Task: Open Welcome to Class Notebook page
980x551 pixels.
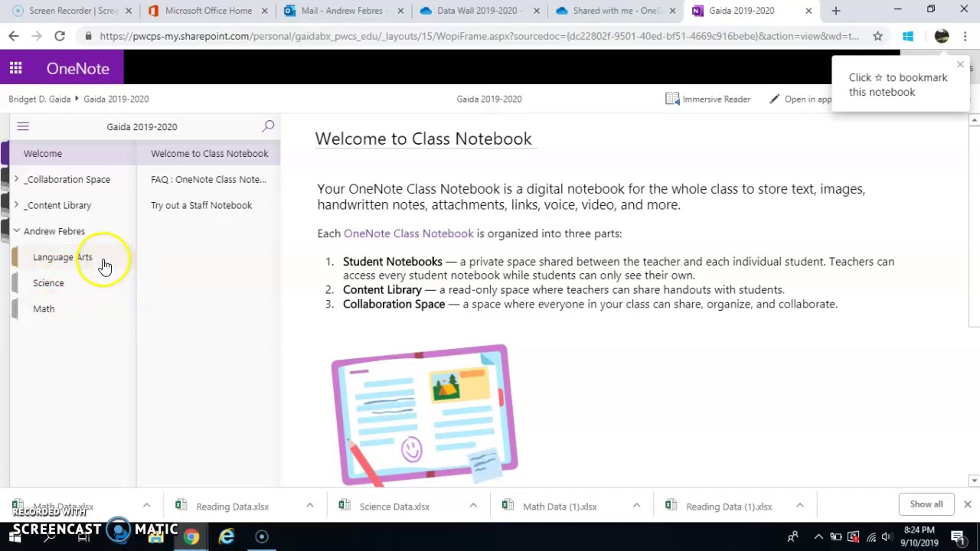Action: click(x=209, y=154)
